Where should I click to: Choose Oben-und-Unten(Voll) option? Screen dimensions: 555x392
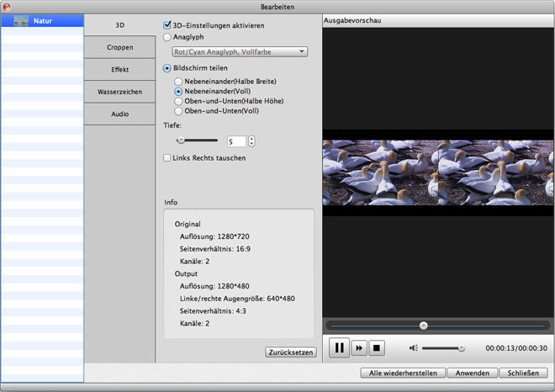[178, 112]
